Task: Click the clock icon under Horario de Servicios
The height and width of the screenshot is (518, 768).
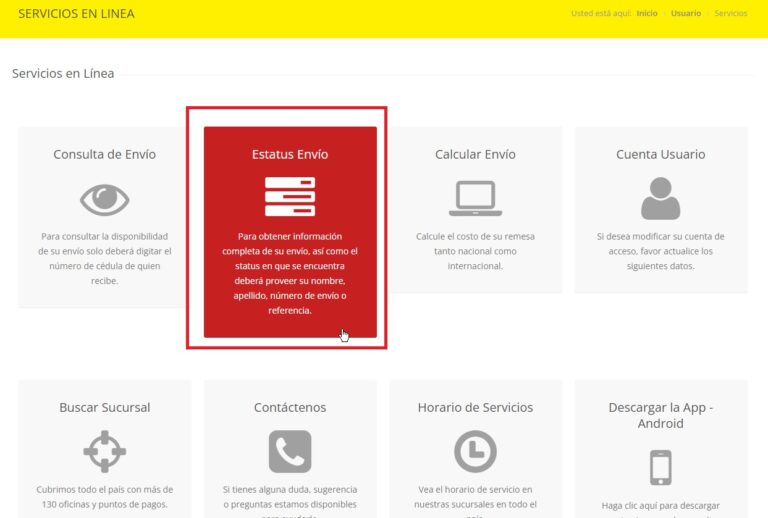Action: 476,451
